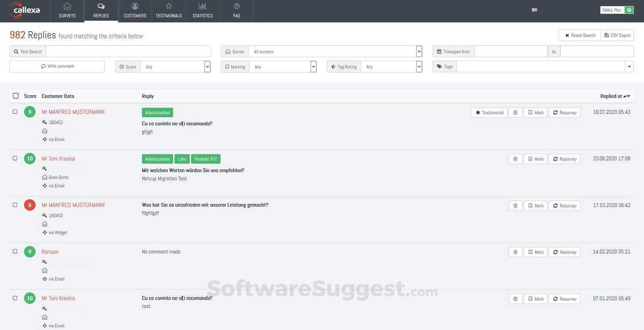Check the Ranson reply checkbox
Viewport: 644px width, 330px height.
pos(15,251)
